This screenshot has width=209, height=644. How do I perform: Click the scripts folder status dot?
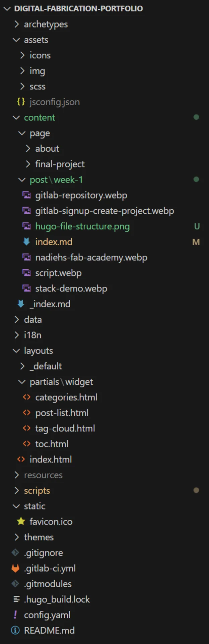point(196,490)
